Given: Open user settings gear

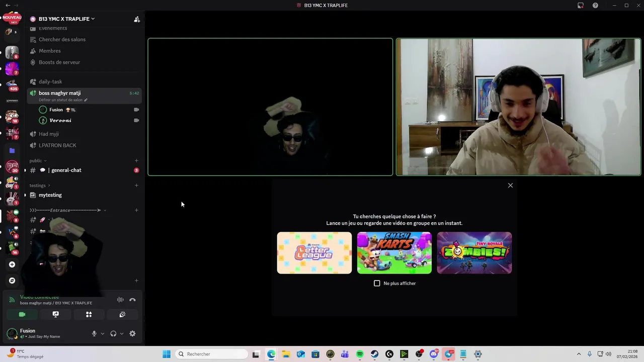Looking at the screenshot, I should point(132,333).
